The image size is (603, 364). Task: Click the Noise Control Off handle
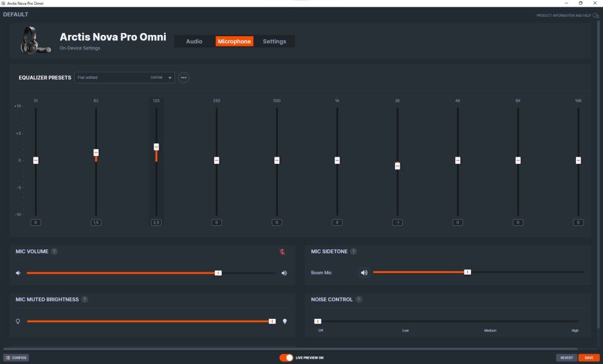[x=318, y=321]
